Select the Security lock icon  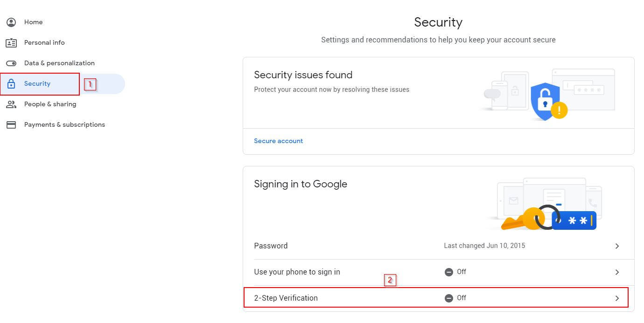click(10, 83)
